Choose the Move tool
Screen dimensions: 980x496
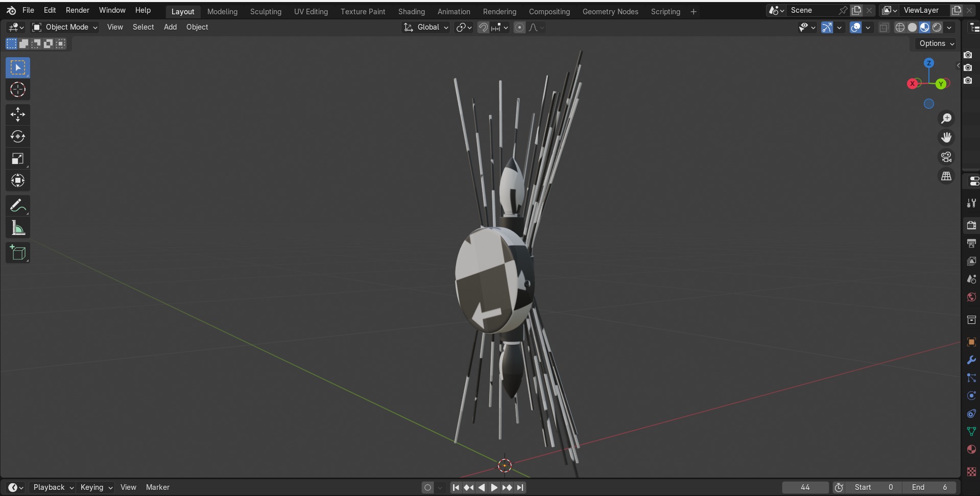pyautogui.click(x=18, y=114)
